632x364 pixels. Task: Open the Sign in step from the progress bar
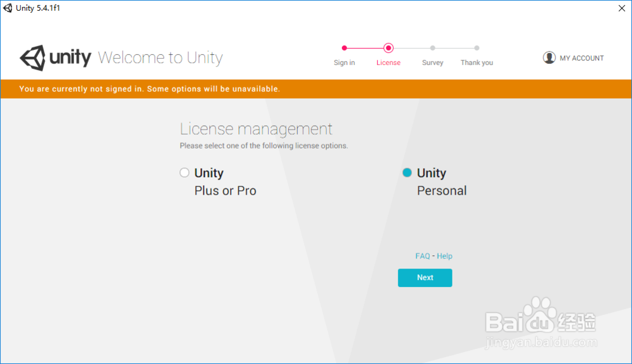(344, 63)
